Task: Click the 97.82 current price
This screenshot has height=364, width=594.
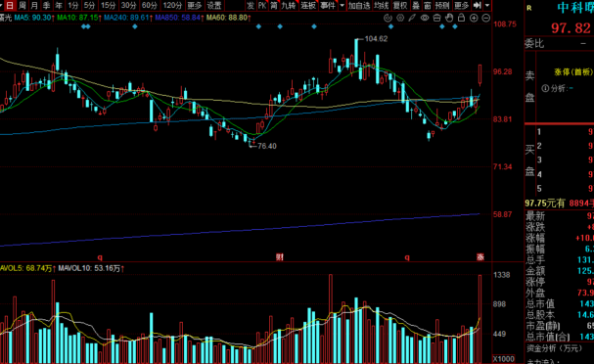Action: [x=571, y=28]
